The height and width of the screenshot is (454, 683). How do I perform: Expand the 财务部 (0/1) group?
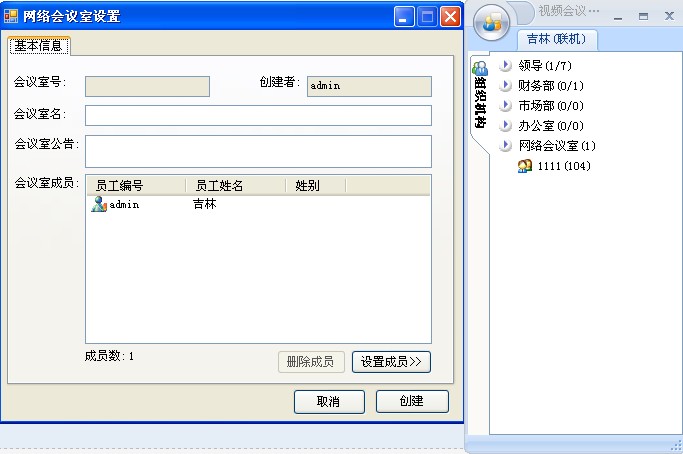[x=505, y=85]
